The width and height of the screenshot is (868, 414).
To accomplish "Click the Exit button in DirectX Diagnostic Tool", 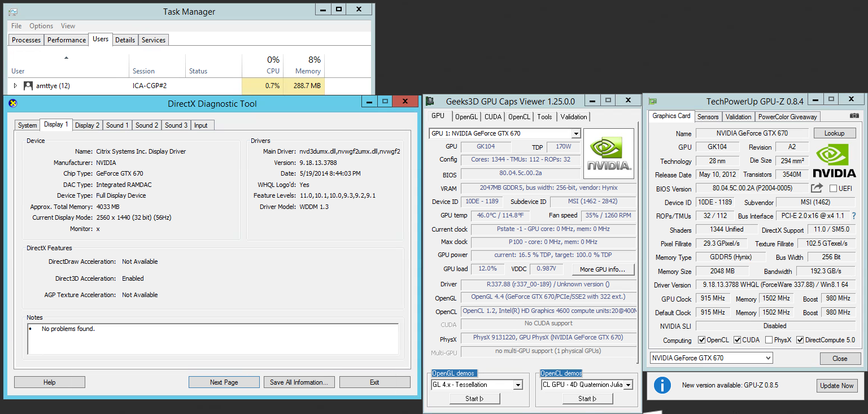I will point(374,382).
